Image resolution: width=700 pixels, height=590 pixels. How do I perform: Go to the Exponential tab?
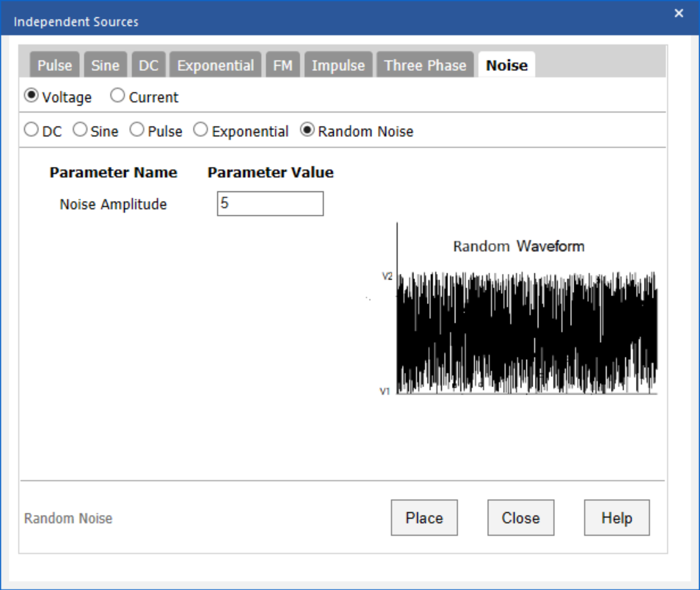tap(215, 65)
